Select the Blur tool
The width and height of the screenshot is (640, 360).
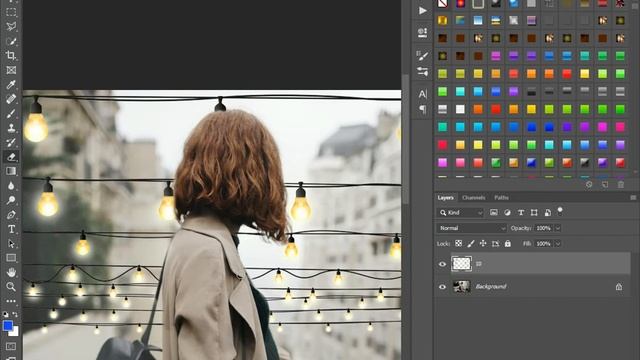(11, 186)
